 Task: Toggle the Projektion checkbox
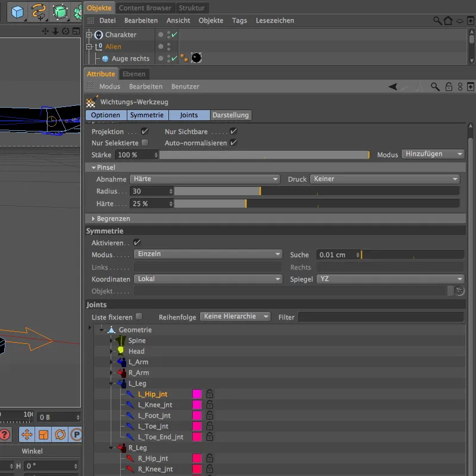[145, 131]
